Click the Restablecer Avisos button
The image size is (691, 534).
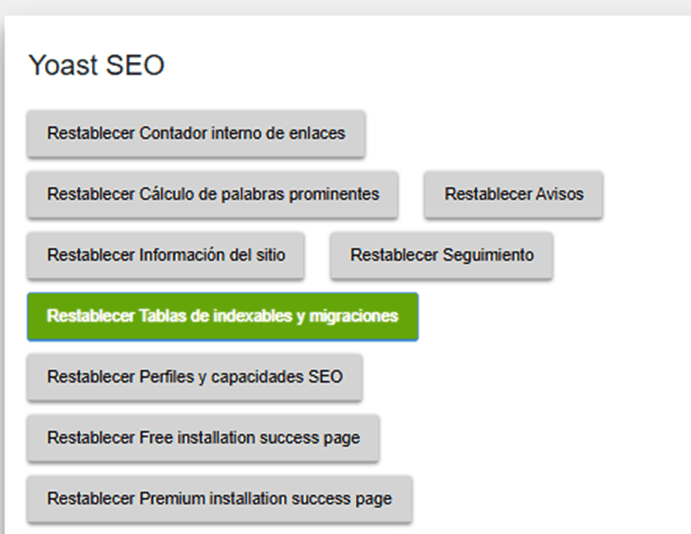tap(513, 194)
